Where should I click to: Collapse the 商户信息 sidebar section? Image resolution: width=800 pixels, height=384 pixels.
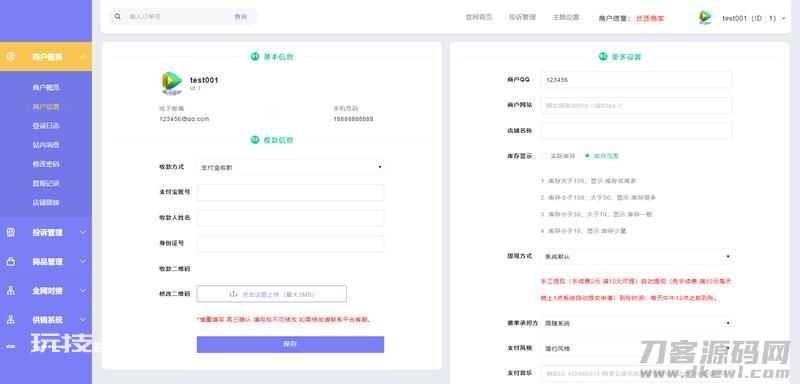coord(83,57)
